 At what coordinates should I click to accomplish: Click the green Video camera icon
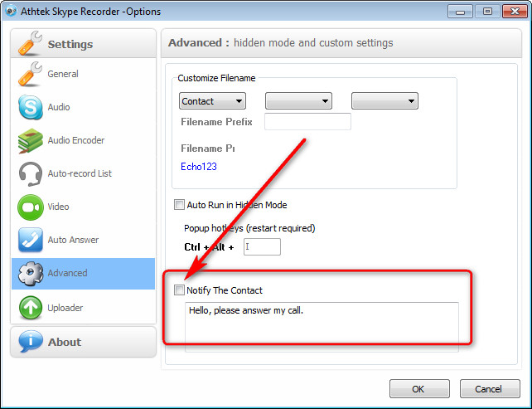31,207
